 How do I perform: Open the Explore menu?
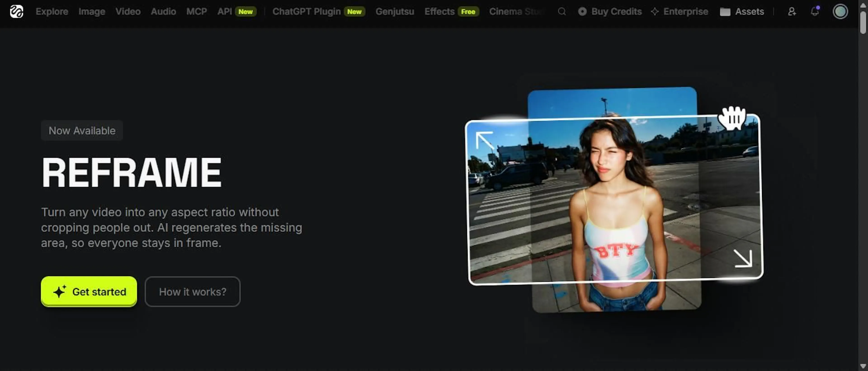click(52, 12)
